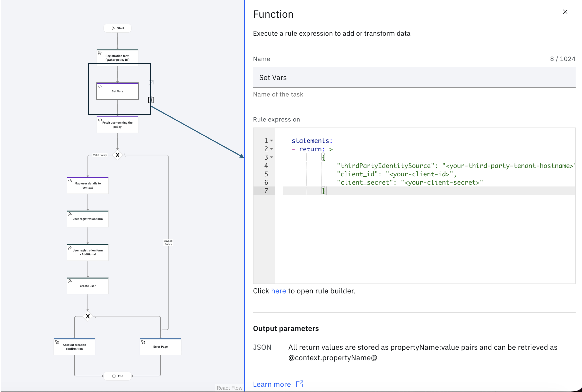Open rule builder via the here link
582x392 pixels.
(x=278, y=291)
